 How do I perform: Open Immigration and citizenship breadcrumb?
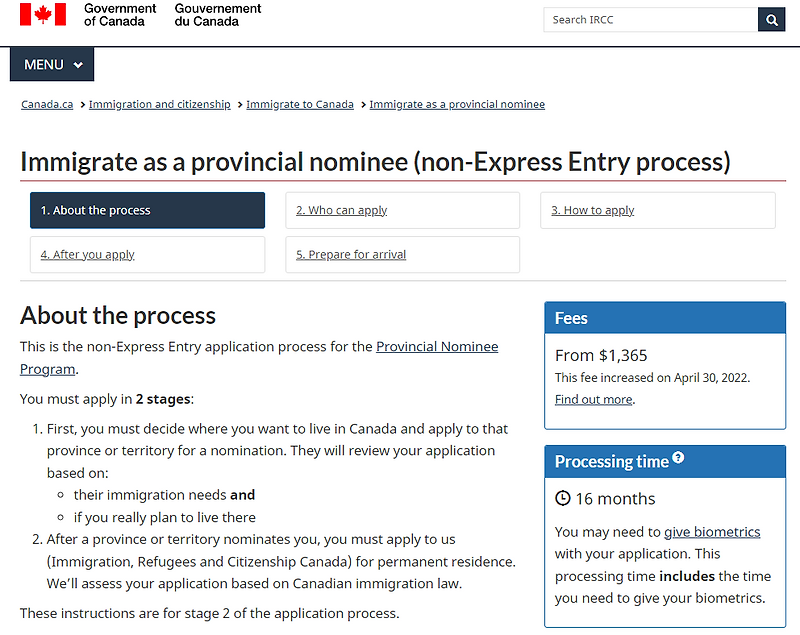click(160, 105)
